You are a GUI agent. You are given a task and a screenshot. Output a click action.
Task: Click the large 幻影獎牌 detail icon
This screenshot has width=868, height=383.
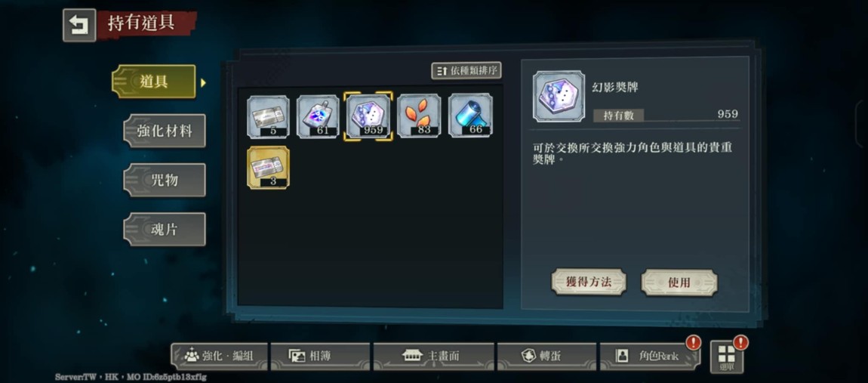559,96
